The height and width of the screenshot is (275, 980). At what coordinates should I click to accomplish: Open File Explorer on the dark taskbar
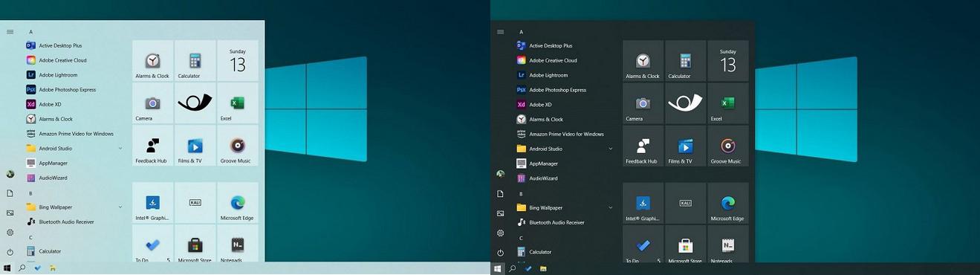click(x=543, y=268)
